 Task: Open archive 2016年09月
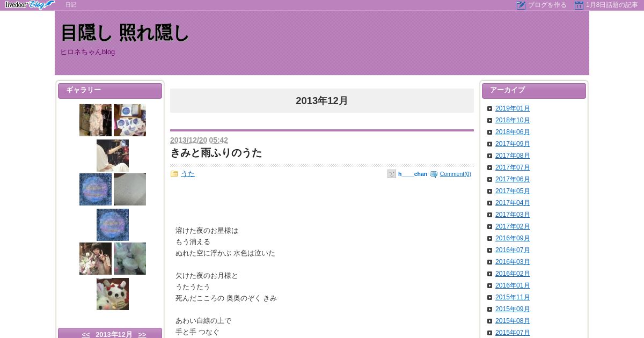point(513,238)
